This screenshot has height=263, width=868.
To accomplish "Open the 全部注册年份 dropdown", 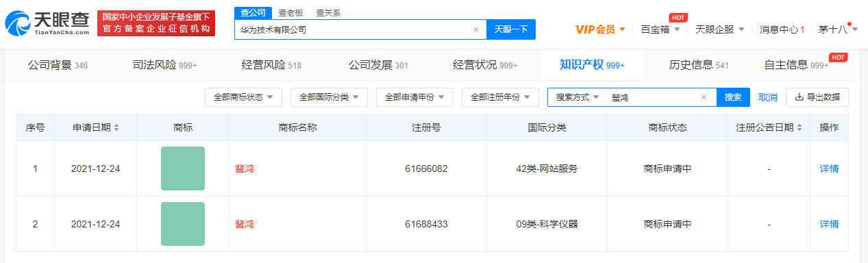I will click(500, 97).
